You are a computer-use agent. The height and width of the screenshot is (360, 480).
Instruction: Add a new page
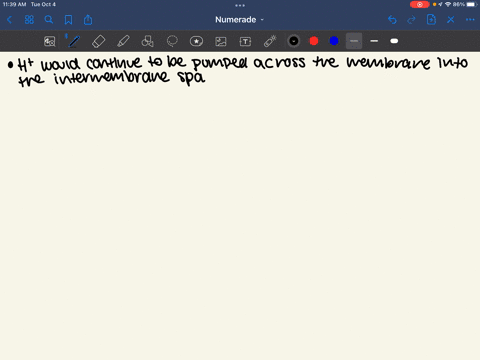pos(431,20)
